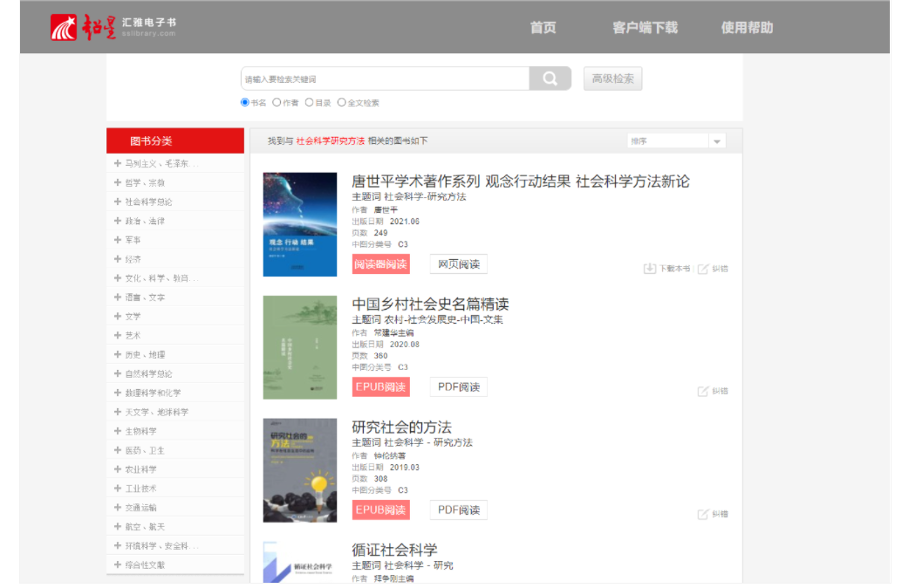Open 客户端下载 in top navigation
This screenshot has width=902, height=588.
tap(645, 28)
